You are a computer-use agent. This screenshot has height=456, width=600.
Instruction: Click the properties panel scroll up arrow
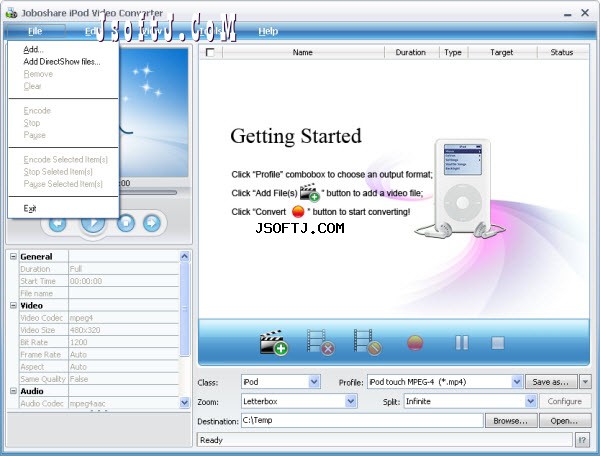[184, 256]
